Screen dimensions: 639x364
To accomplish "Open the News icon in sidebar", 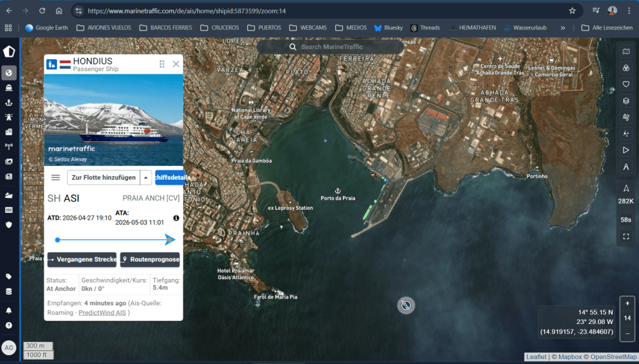I will [x=9, y=176].
